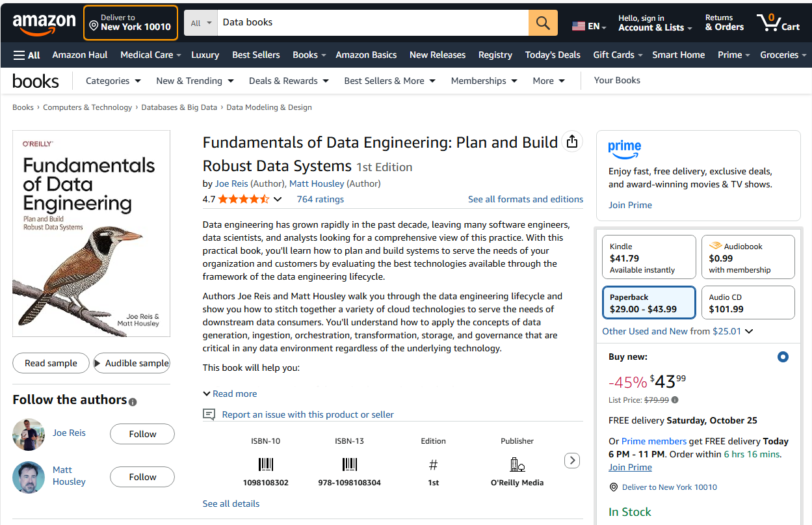Click the Data Modeling & Design breadcrumb
This screenshot has height=525, width=812.
269,107
